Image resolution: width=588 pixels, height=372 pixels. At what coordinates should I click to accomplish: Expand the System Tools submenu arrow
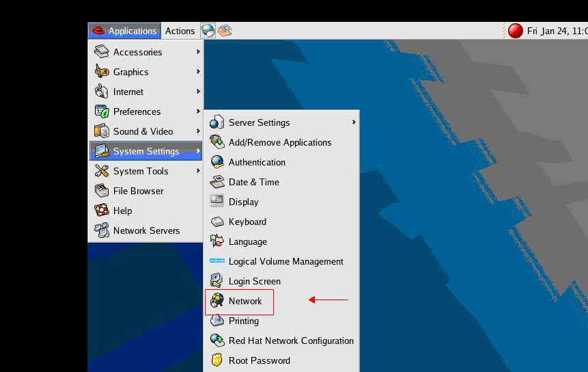click(198, 171)
